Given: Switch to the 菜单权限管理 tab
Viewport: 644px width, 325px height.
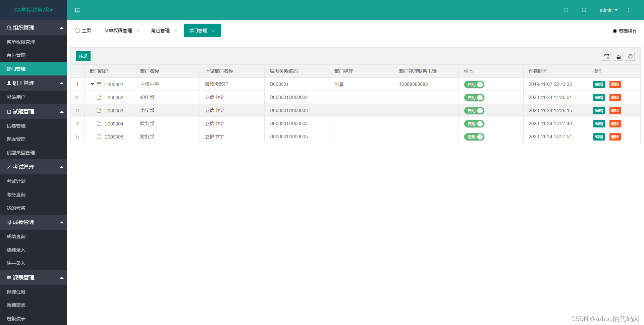Looking at the screenshot, I should coord(118,31).
